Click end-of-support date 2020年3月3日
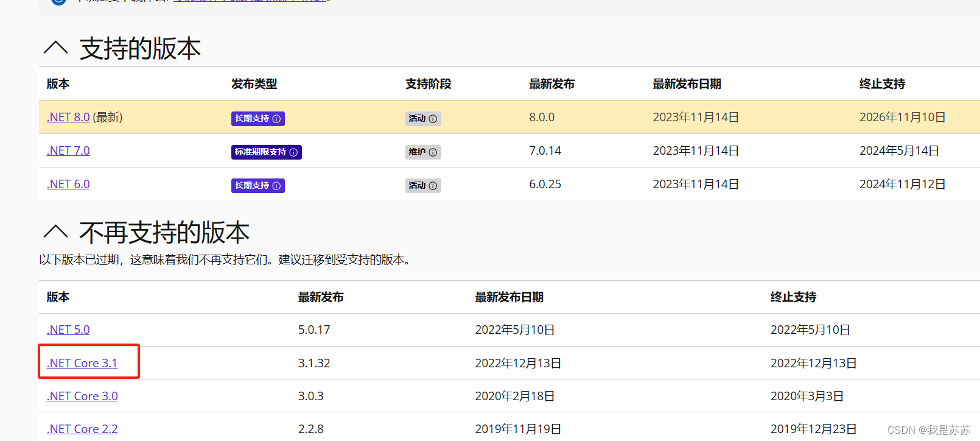 point(807,396)
